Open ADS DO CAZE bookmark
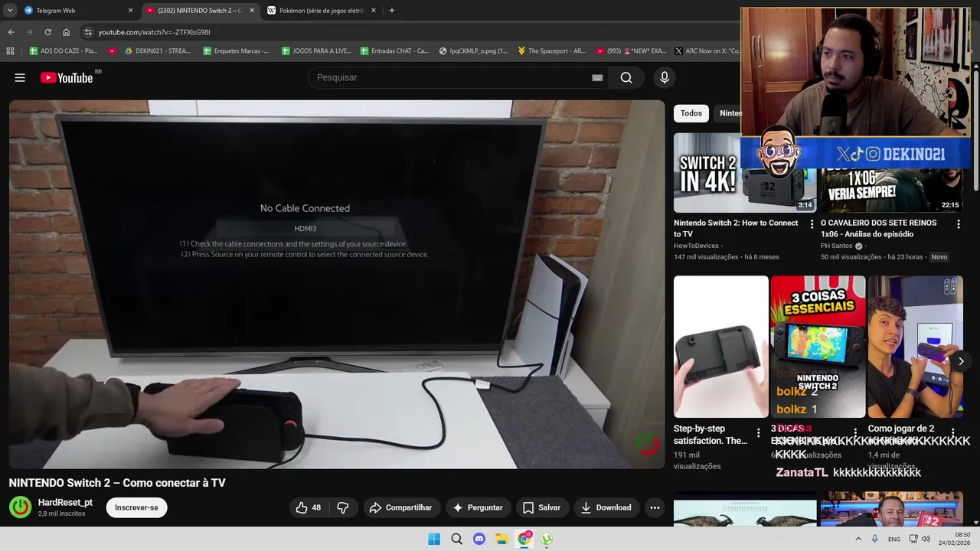Viewport: 980px width, 551px height. (x=64, y=51)
